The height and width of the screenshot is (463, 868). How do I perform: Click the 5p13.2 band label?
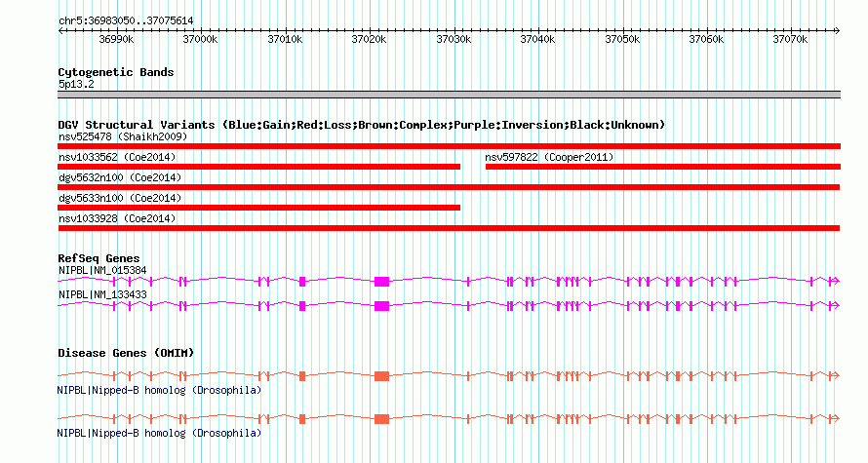[x=76, y=84]
